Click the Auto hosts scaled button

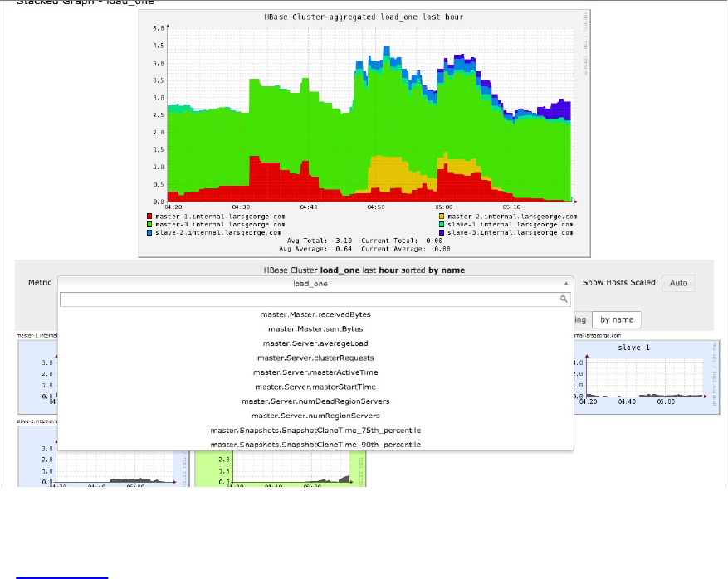click(678, 283)
